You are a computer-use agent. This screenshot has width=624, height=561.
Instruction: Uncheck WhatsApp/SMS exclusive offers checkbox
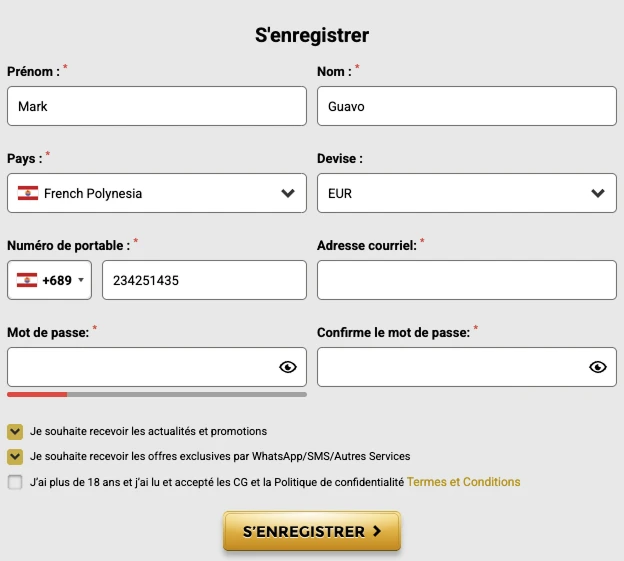point(15,457)
